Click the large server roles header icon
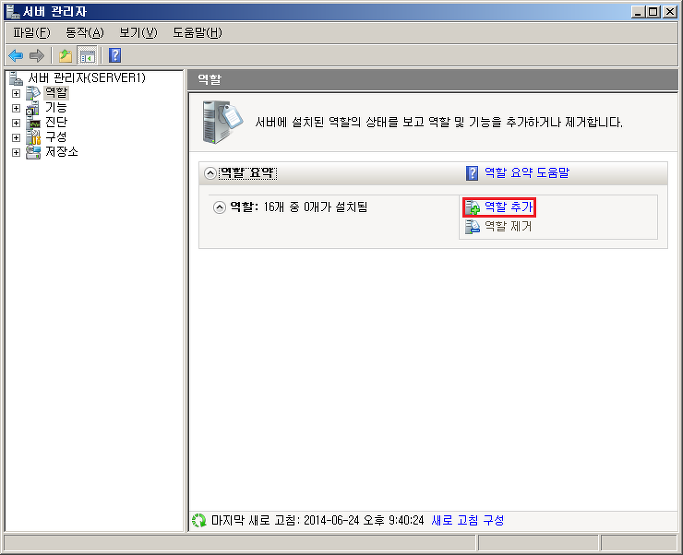Image resolution: width=683 pixels, height=555 pixels. (x=223, y=122)
